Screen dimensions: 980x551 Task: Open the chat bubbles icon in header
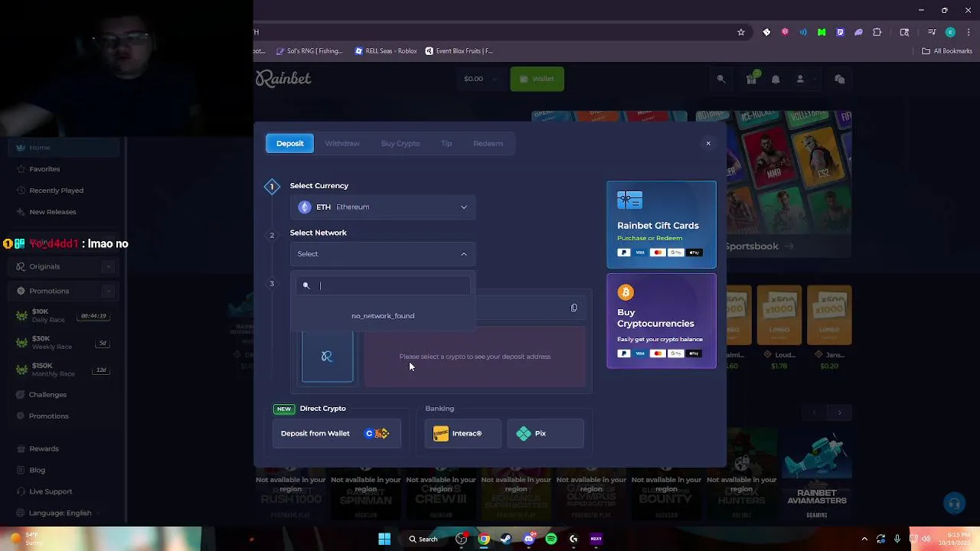(839, 79)
